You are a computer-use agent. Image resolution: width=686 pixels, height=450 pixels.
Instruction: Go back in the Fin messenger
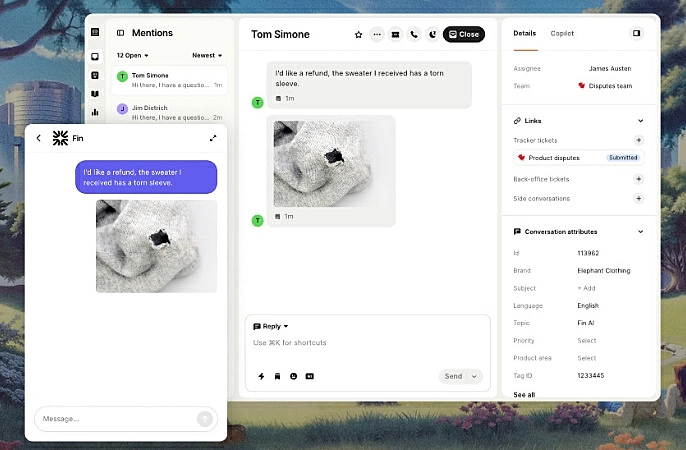point(39,138)
